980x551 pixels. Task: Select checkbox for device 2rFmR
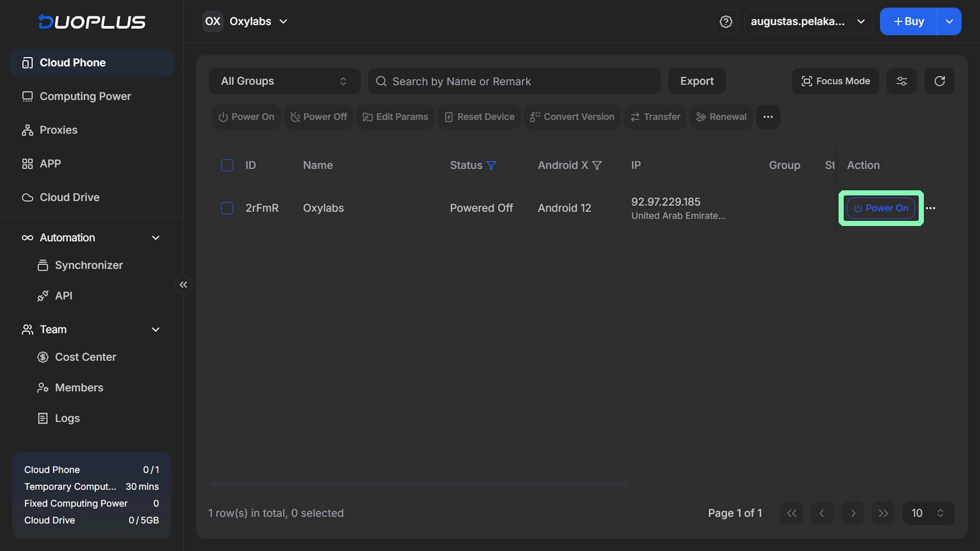coord(227,208)
